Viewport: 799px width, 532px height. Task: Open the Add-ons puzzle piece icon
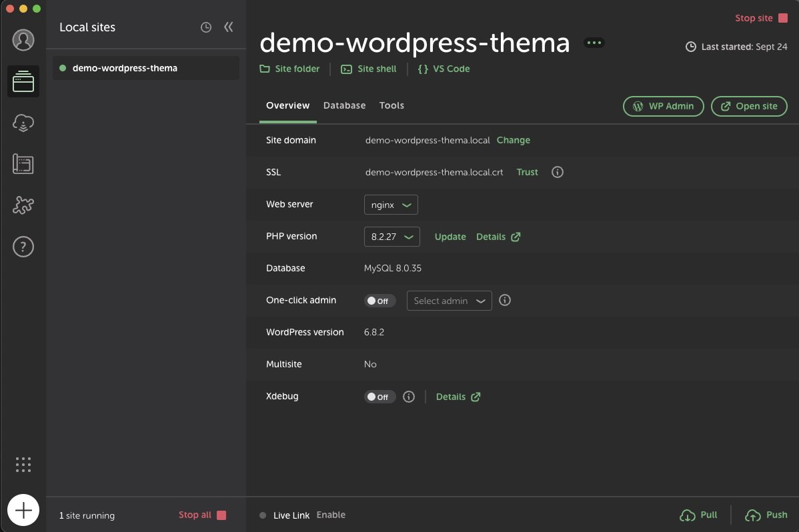pos(23,205)
